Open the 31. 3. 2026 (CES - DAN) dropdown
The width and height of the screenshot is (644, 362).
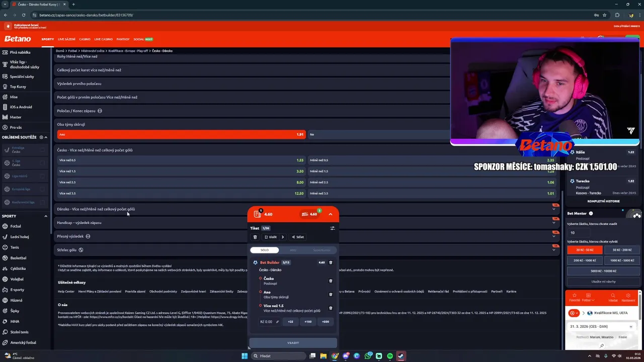coord(601,326)
